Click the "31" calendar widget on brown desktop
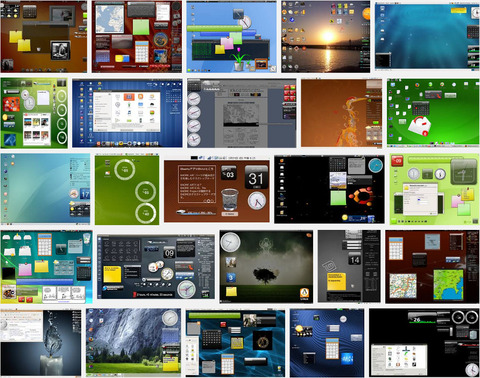Screen dimensions: 480x378 [256, 177]
